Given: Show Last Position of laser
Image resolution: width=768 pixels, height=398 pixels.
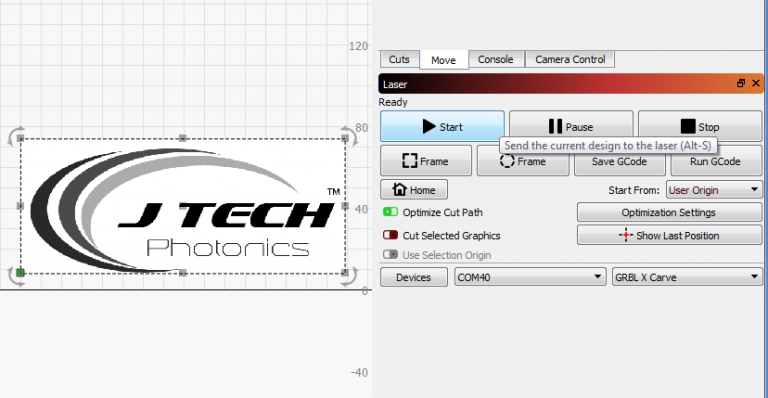Looking at the screenshot, I should click(x=669, y=235).
